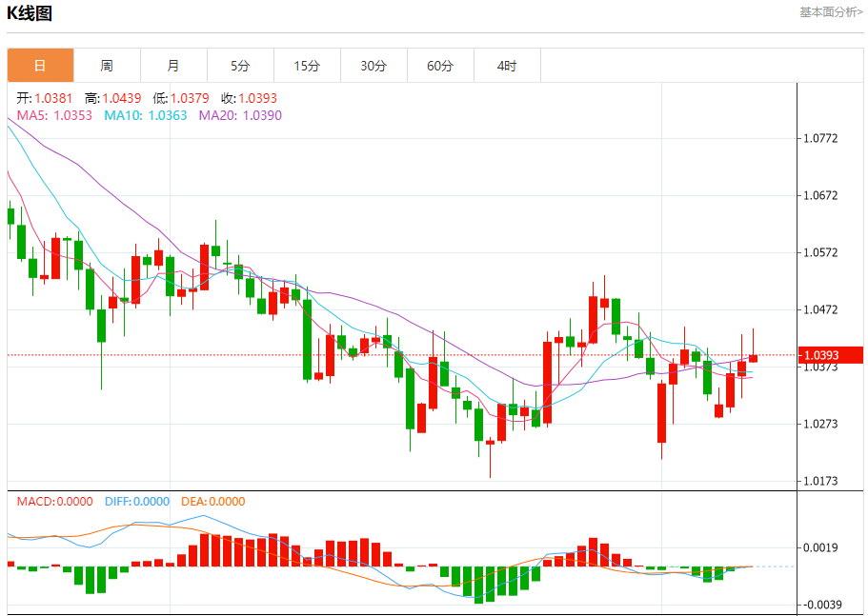Image resolution: width=868 pixels, height=616 pixels.
Task: Switch to the 月 monthly tab
Action: pyautogui.click(x=173, y=66)
